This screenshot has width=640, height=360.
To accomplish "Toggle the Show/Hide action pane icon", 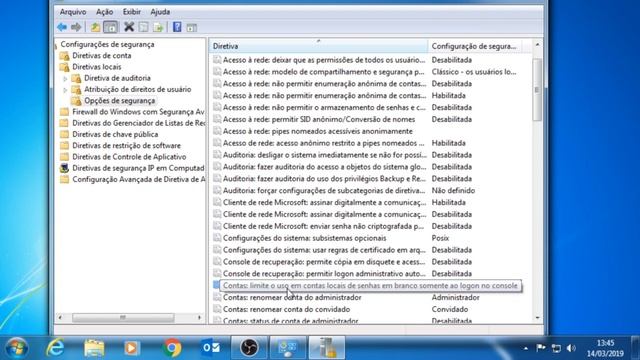I will (192, 27).
